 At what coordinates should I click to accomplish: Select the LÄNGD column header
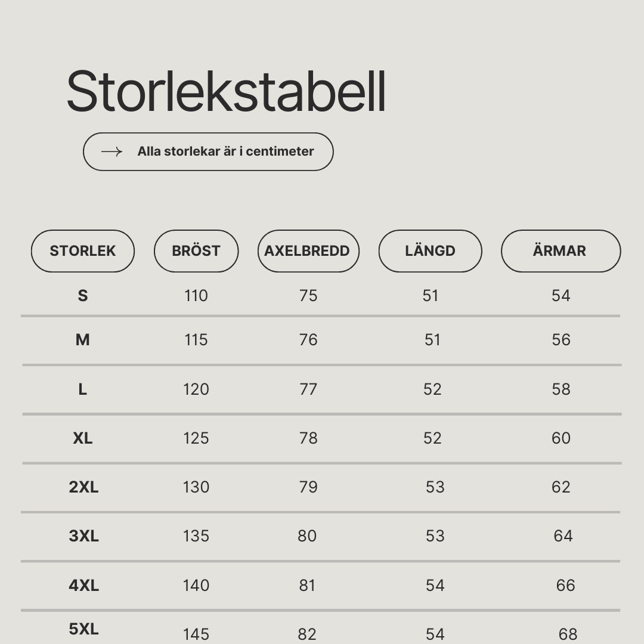pos(431,251)
